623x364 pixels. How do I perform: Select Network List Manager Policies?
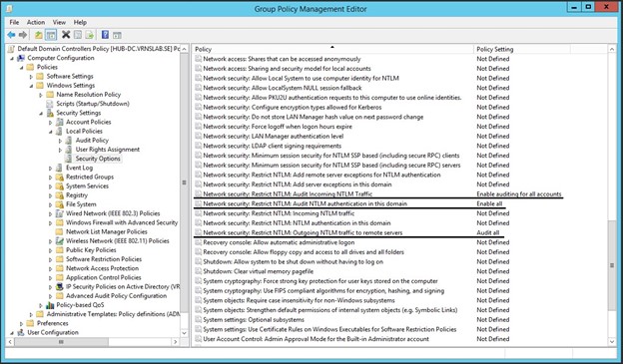coord(107,231)
